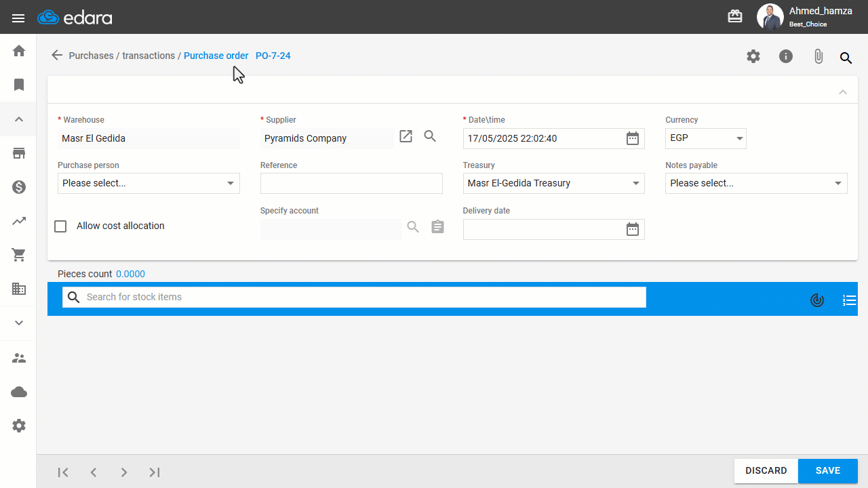Open the gift rewards icon in header
The height and width of the screenshot is (488, 868).
click(735, 16)
